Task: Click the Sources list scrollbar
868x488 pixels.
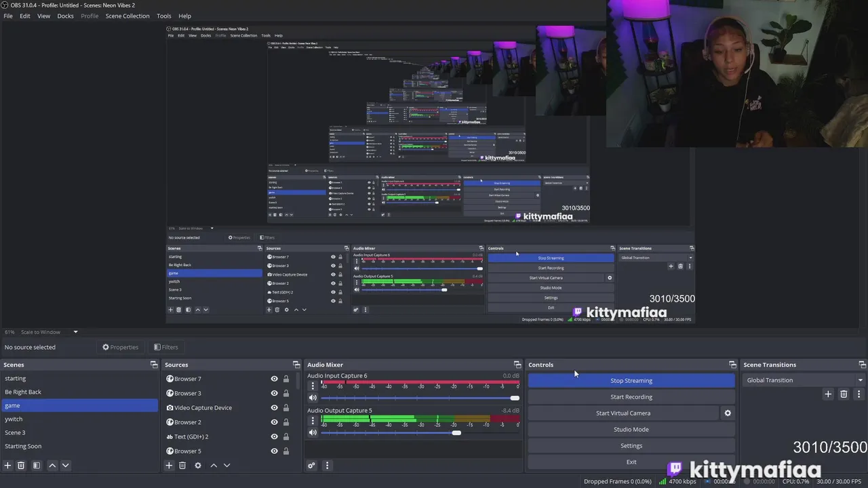Action: tap(298, 381)
